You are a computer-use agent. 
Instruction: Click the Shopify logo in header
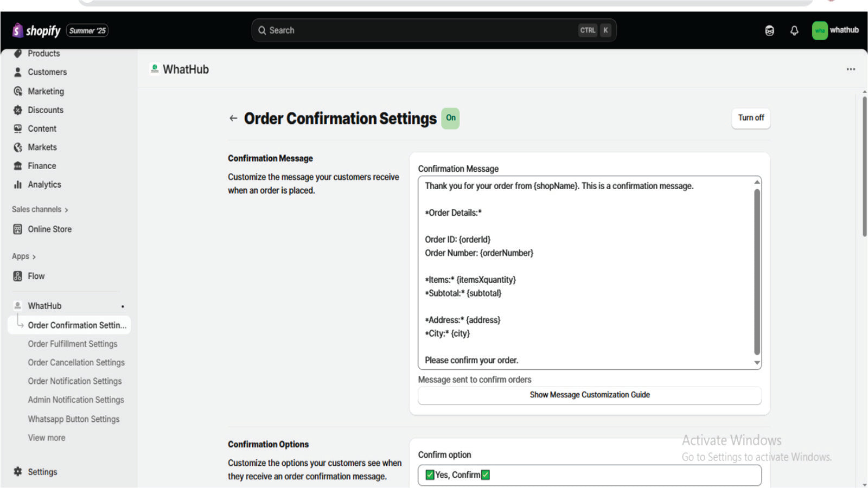(36, 31)
